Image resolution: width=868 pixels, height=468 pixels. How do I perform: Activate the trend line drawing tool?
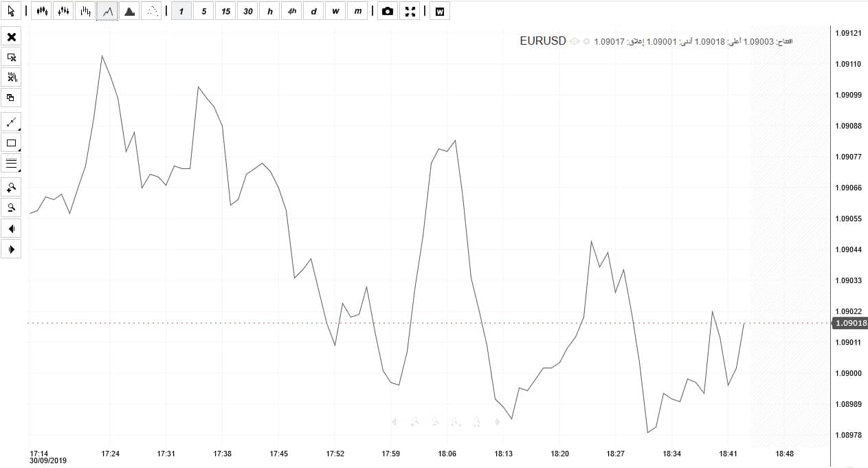tap(11, 122)
